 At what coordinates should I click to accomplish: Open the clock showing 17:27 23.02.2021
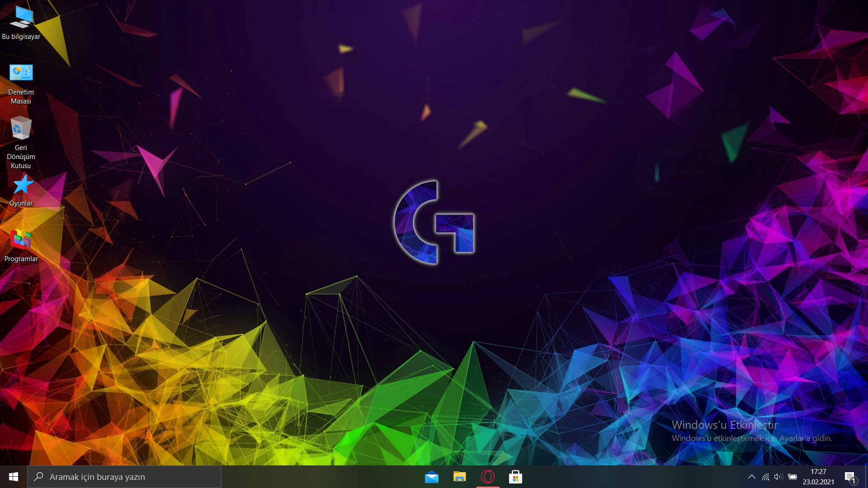pos(818,477)
